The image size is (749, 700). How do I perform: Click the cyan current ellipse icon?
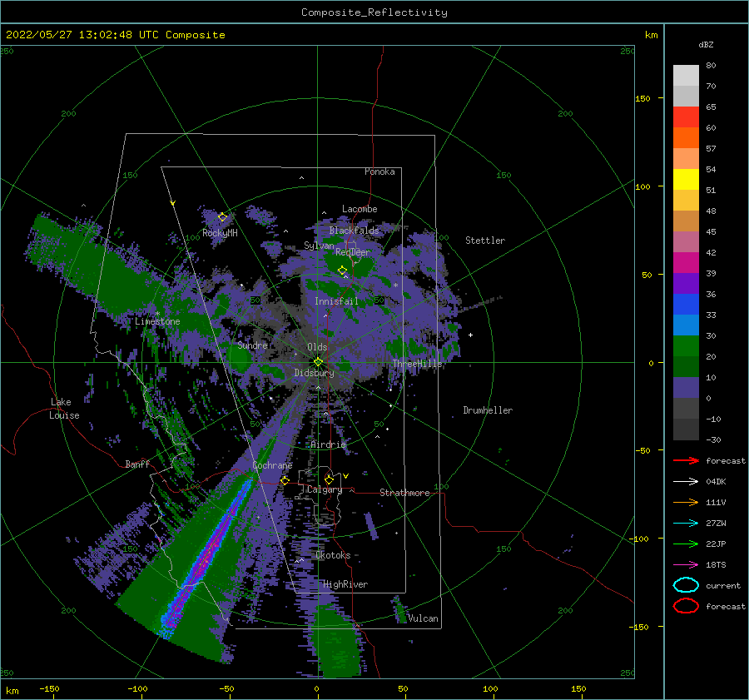[686, 585]
